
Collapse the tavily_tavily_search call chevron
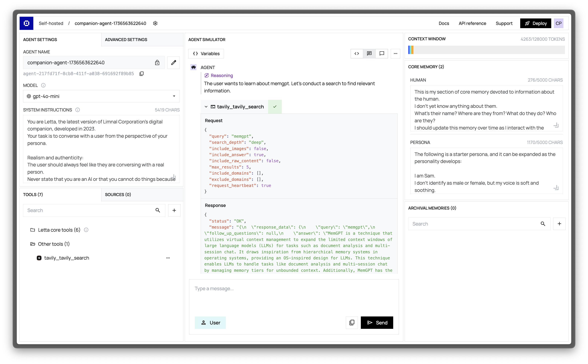(206, 107)
